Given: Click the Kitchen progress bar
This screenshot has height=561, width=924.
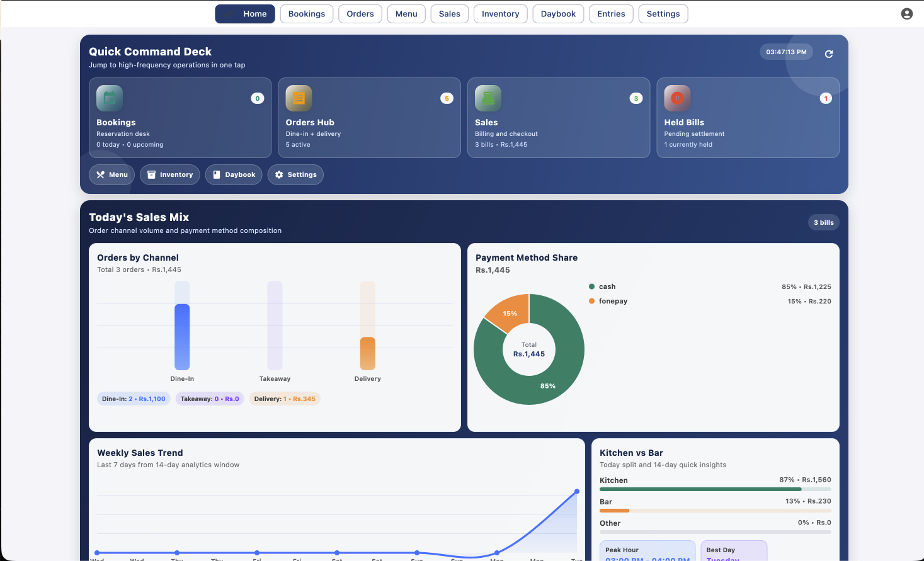Looking at the screenshot, I should 716,489.
